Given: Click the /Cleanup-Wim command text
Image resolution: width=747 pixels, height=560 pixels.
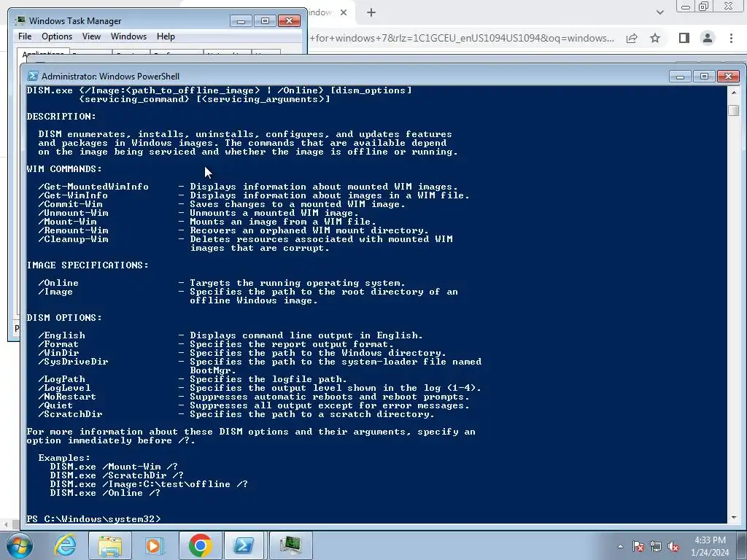Looking at the screenshot, I should [x=73, y=239].
